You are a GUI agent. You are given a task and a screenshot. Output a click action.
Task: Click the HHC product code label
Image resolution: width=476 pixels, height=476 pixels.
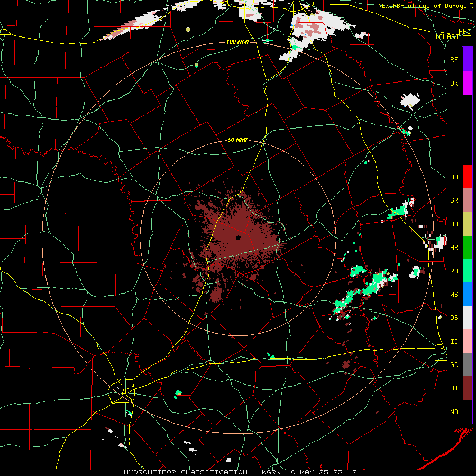point(464,32)
